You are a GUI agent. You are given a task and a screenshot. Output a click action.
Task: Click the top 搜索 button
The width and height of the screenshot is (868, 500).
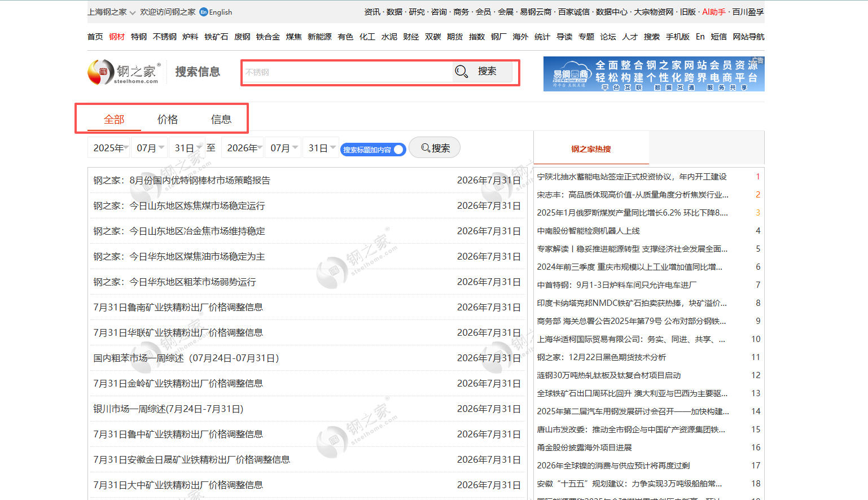[x=487, y=71]
